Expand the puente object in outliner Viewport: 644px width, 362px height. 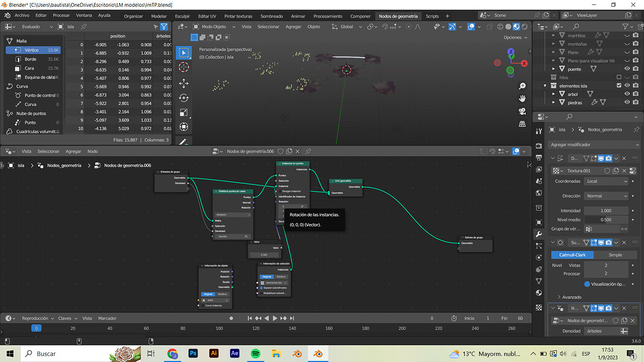click(x=554, y=69)
